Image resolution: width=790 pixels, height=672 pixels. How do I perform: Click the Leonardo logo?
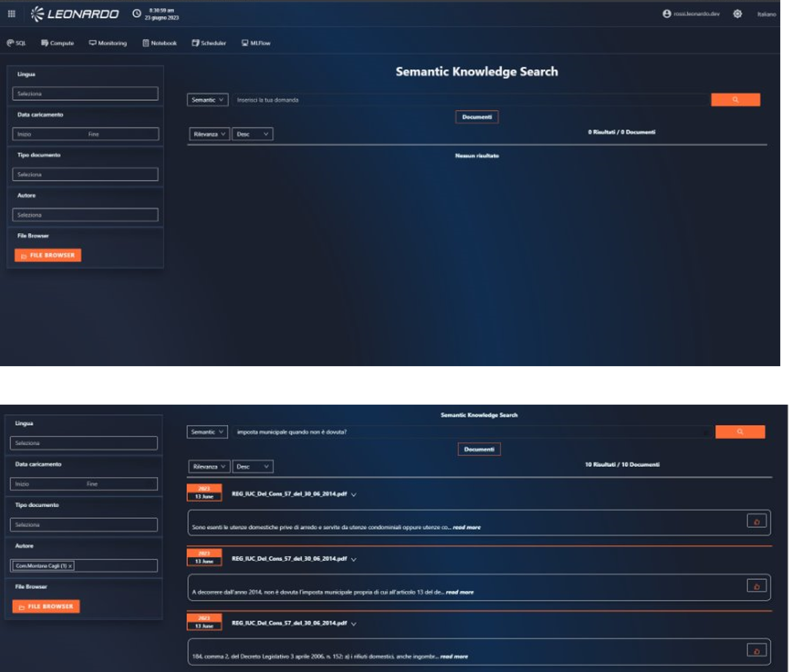[x=75, y=14]
